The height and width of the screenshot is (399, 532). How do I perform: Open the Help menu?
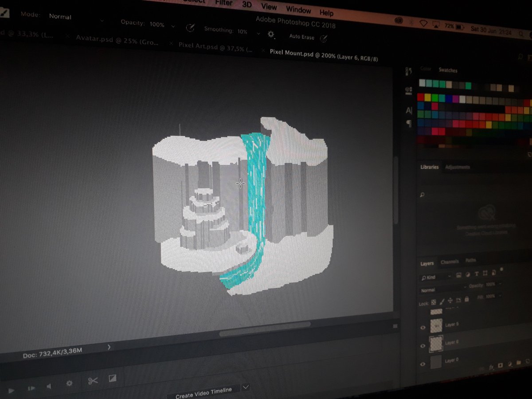coord(326,12)
